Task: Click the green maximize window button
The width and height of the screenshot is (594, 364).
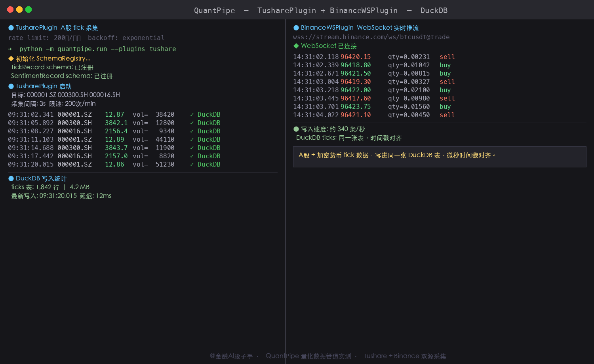Action: [29, 9]
